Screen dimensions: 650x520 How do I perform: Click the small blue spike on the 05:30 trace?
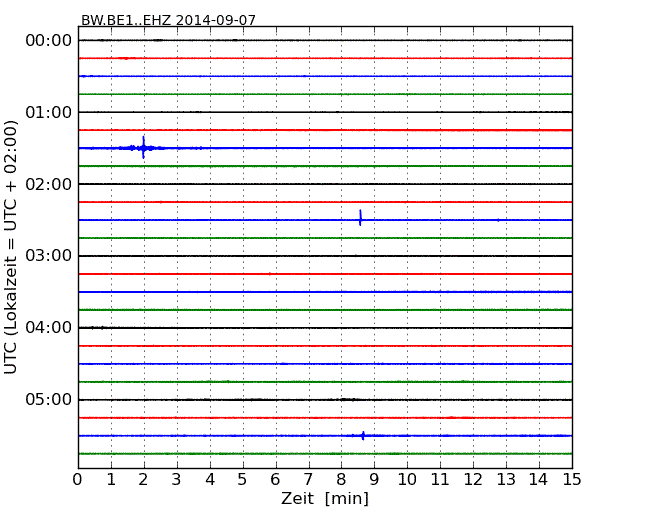click(x=363, y=435)
